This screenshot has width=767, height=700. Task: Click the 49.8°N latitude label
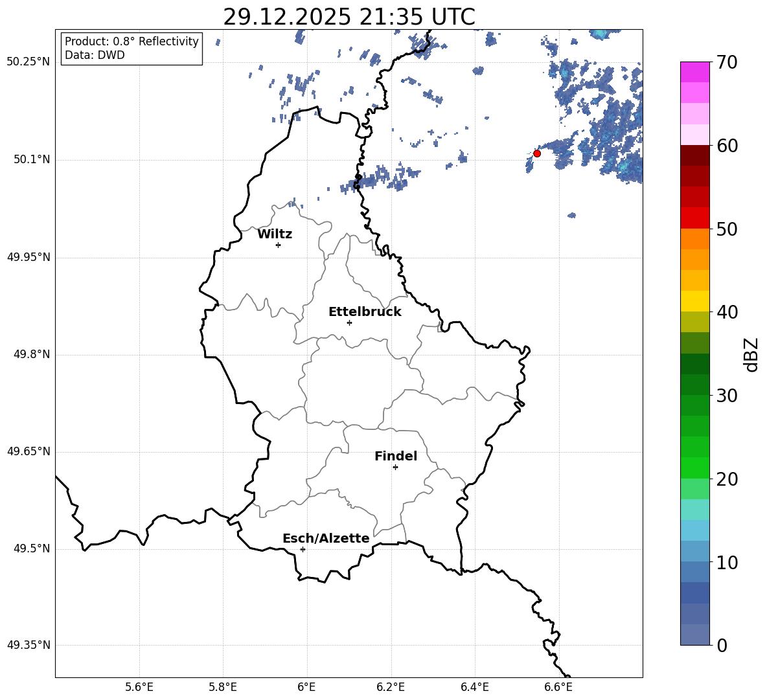[x=32, y=354]
